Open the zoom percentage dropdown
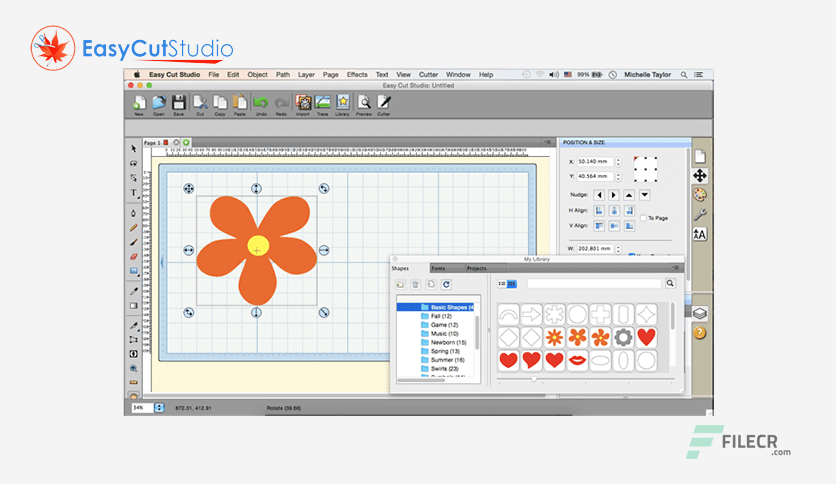 pyautogui.click(x=159, y=408)
